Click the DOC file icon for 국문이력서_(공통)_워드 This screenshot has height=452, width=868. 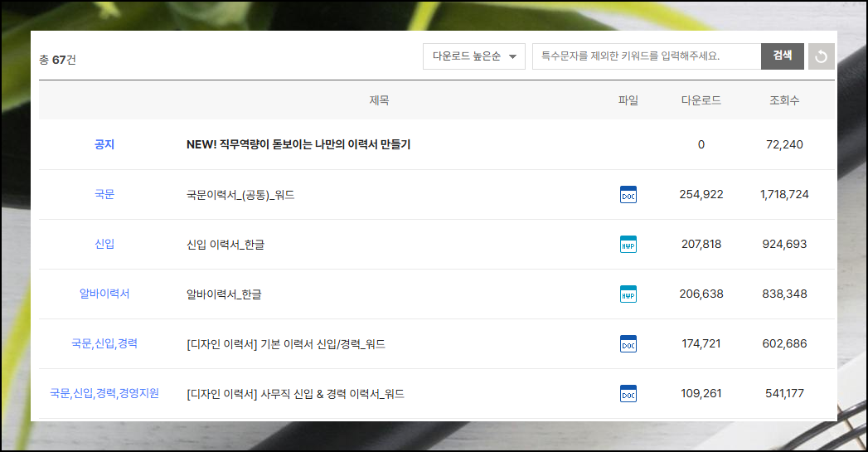click(x=628, y=194)
